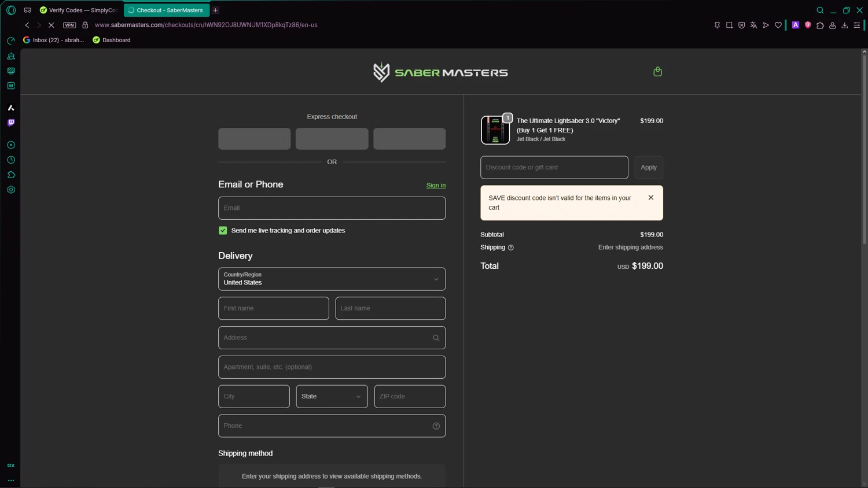Uncheck live tracking and order updates

[223, 231]
